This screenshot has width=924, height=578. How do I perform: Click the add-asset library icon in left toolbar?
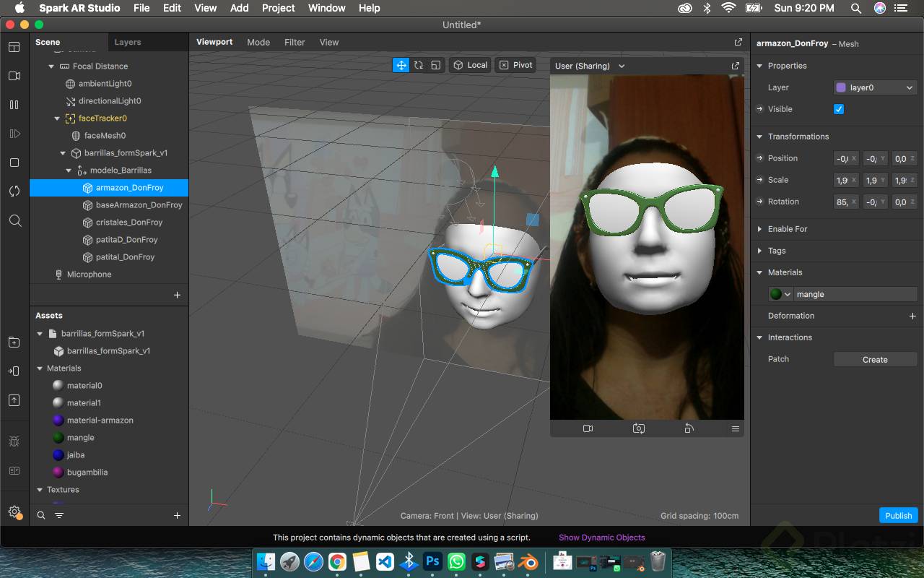pyautogui.click(x=14, y=342)
